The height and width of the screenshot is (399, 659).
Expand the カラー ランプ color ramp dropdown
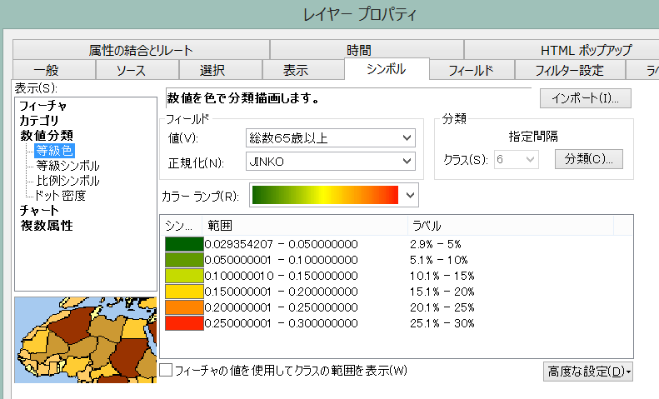click(334, 195)
